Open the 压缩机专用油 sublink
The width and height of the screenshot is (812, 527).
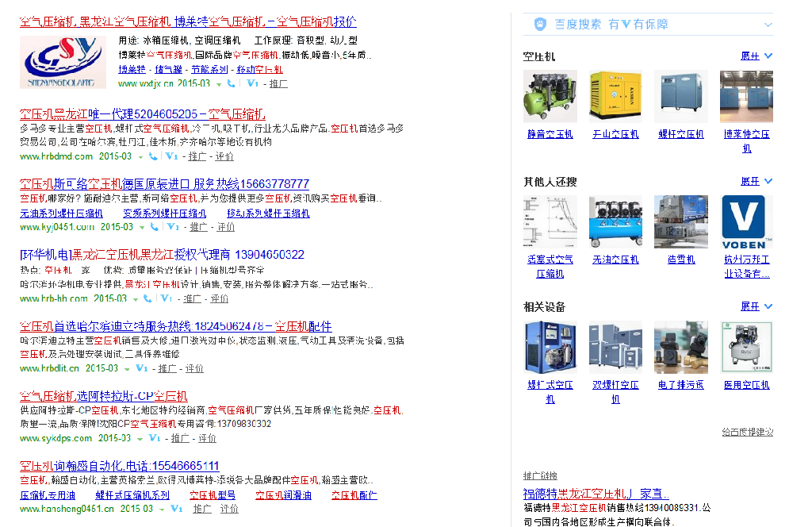[48, 495]
